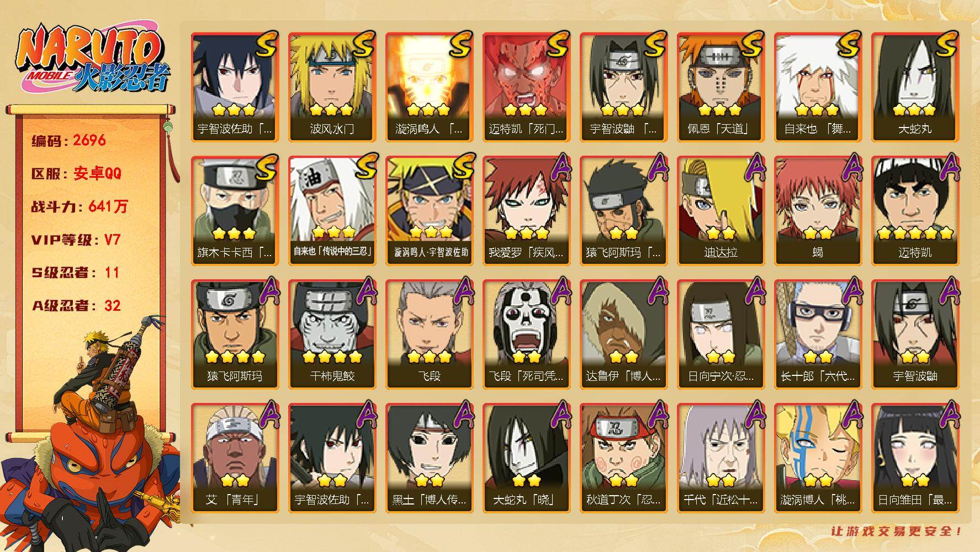Viewport: 980px width, 552px height.
Task: Choose the 佩恩「天道」 character card
Action: [721, 87]
